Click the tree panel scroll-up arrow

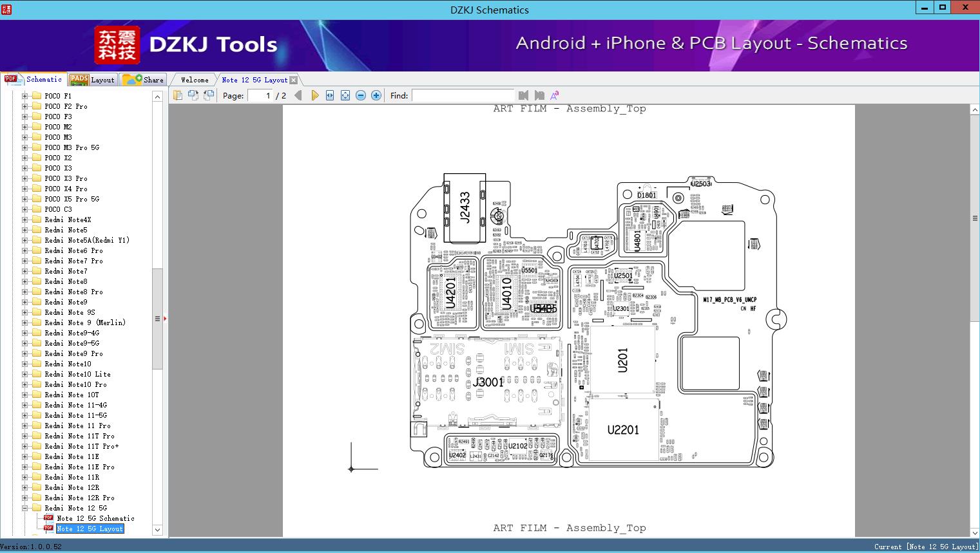click(x=157, y=96)
